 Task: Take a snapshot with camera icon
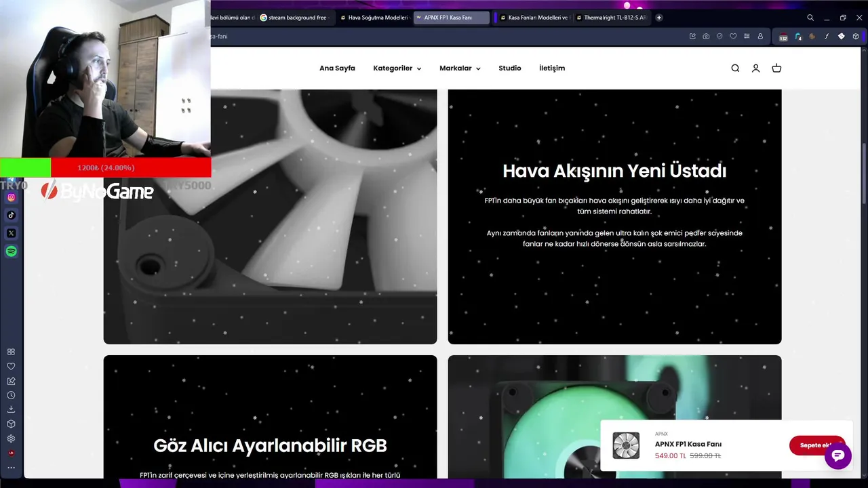(x=706, y=36)
